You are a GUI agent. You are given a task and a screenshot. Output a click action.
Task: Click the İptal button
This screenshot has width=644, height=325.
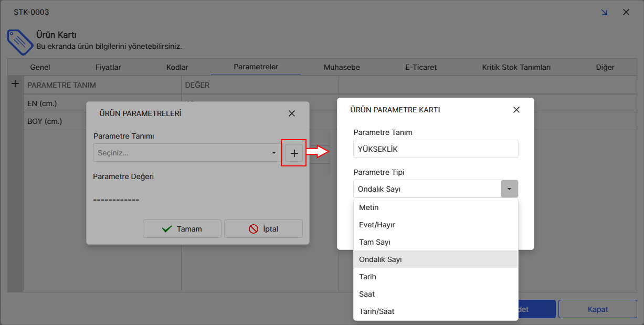(263, 229)
